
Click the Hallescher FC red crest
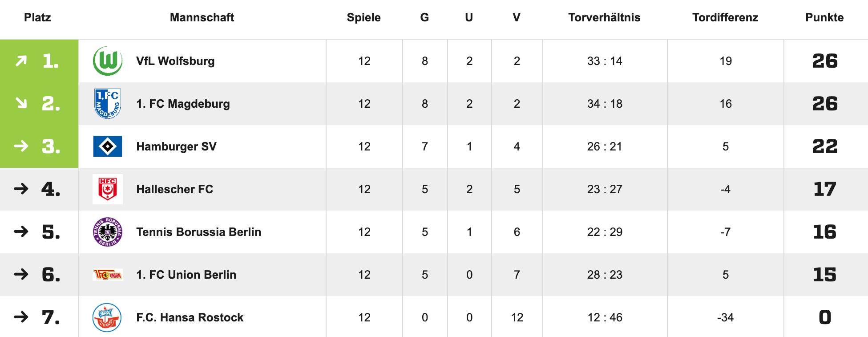[x=108, y=189]
